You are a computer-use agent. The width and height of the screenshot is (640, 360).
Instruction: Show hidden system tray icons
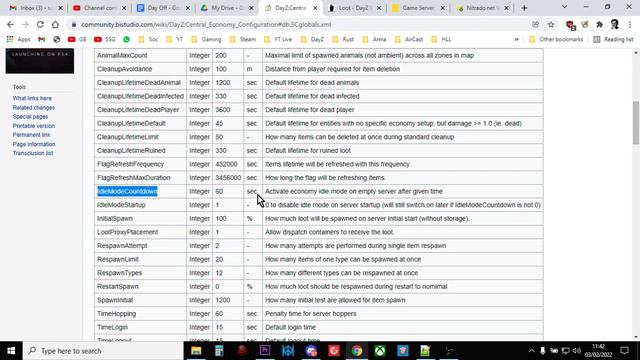pyautogui.click(x=531, y=351)
